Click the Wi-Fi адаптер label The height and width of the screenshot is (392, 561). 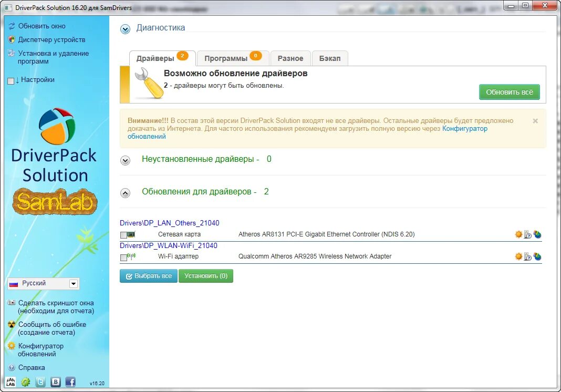pyautogui.click(x=178, y=256)
